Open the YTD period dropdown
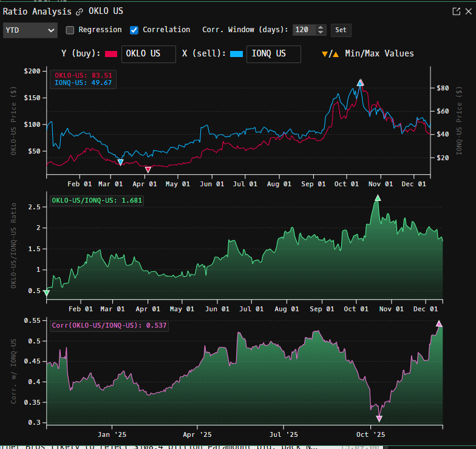The height and width of the screenshot is (449, 476). (x=30, y=30)
